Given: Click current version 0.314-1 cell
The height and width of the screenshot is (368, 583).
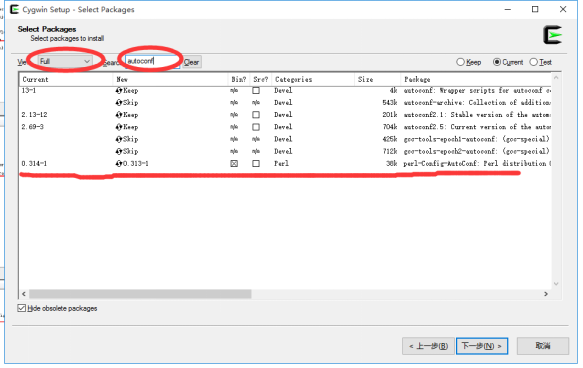Looking at the screenshot, I should (x=34, y=164).
